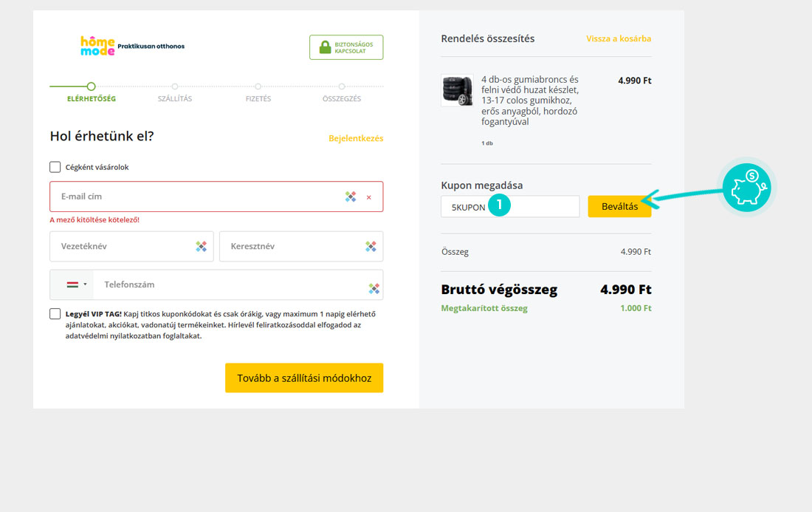Click the autofill icon in Telefonszám field
Screen dimensions: 812x512
point(374,288)
